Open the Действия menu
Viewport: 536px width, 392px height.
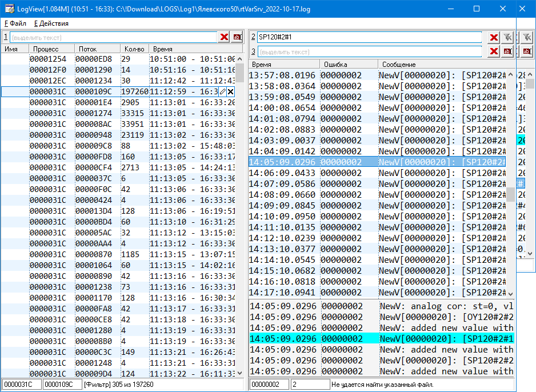pos(51,23)
